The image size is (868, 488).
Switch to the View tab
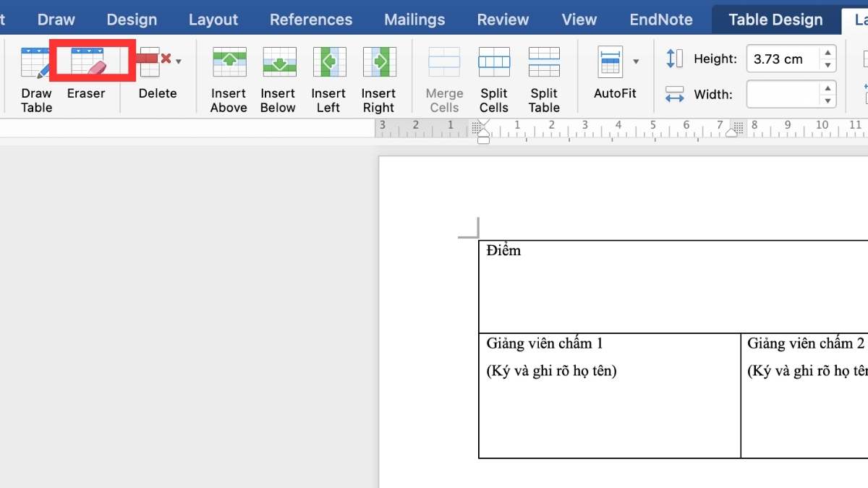579,20
